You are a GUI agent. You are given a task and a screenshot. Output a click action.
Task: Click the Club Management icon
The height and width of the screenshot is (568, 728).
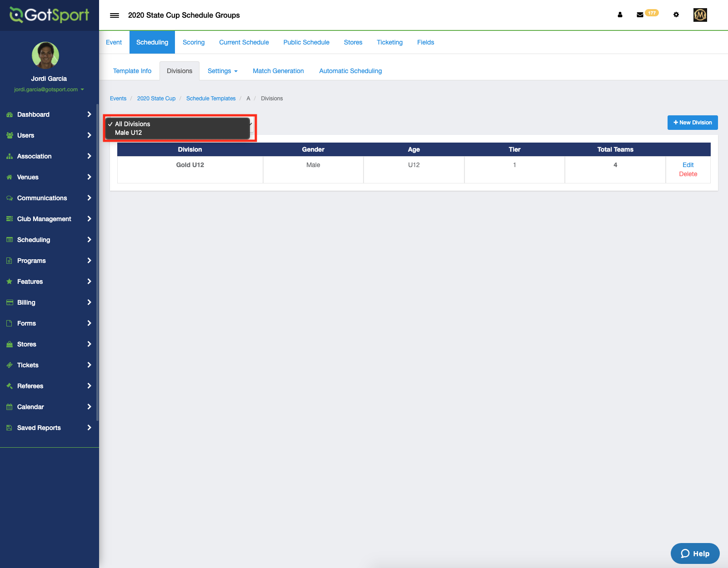click(10, 219)
